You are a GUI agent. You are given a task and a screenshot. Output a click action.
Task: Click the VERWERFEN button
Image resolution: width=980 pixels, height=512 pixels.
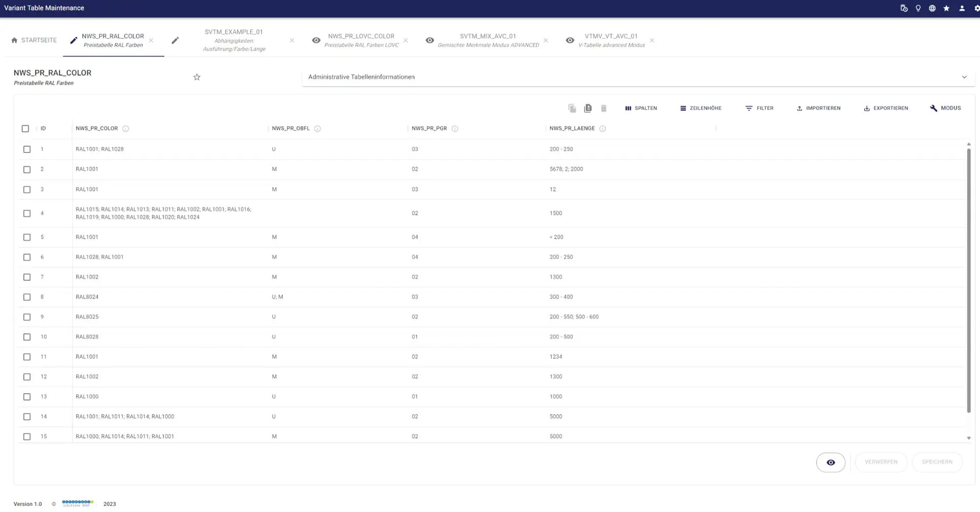880,462
